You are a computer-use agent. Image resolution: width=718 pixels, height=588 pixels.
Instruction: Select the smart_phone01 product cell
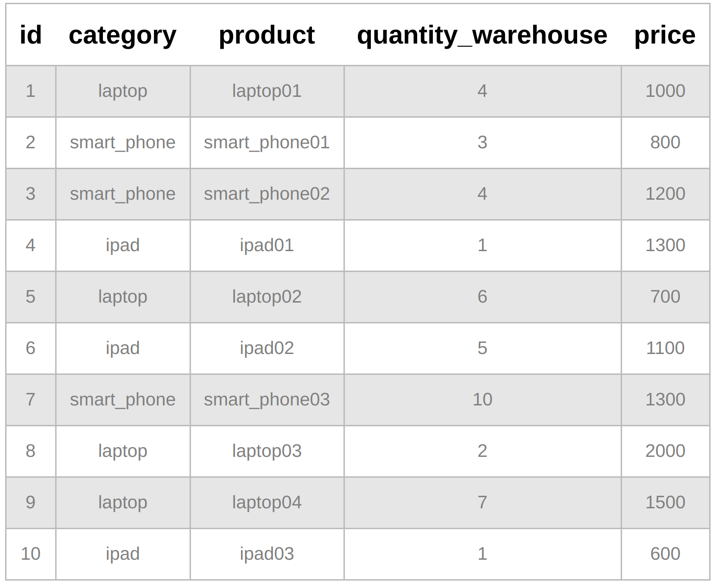tap(267, 142)
